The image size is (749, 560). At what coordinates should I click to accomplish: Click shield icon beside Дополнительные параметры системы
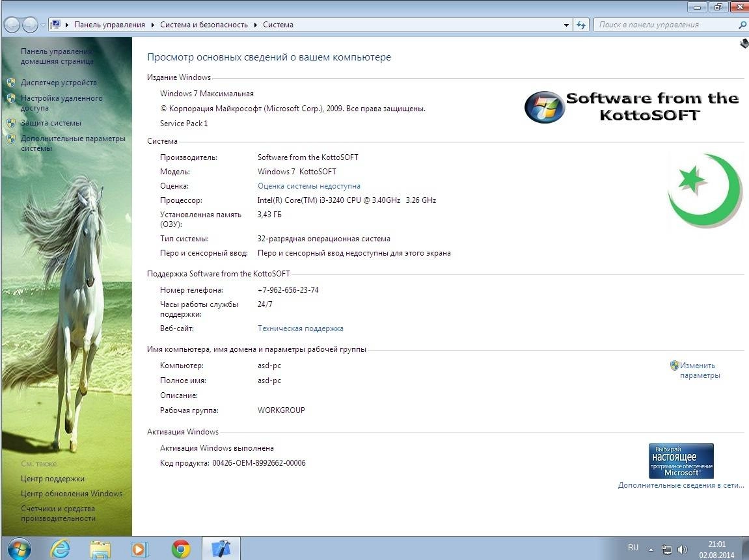[11, 139]
